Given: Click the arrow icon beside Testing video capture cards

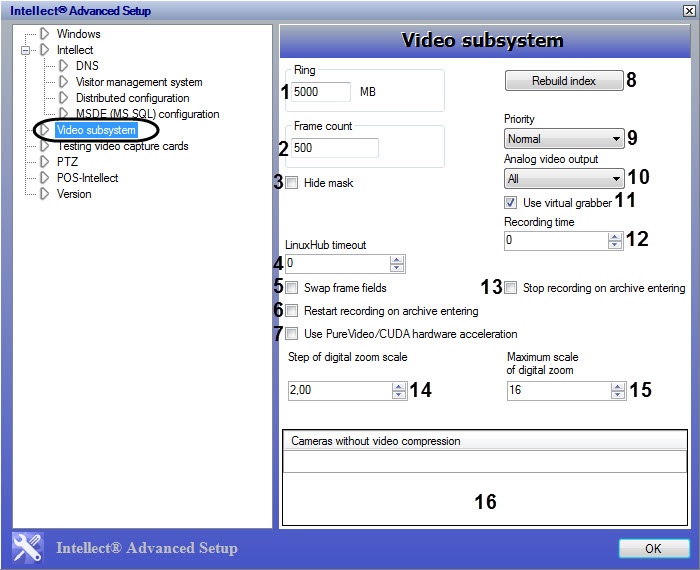Looking at the screenshot, I should 44,146.
